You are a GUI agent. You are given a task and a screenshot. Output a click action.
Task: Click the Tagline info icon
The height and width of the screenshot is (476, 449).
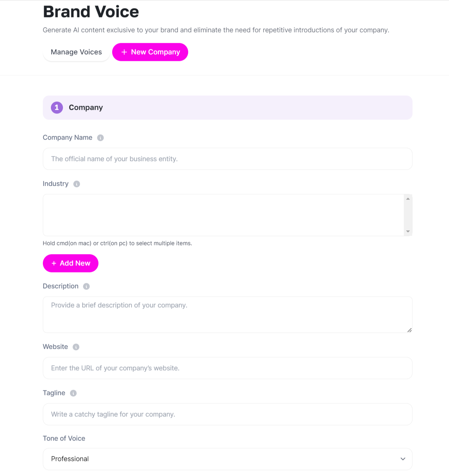(73, 393)
